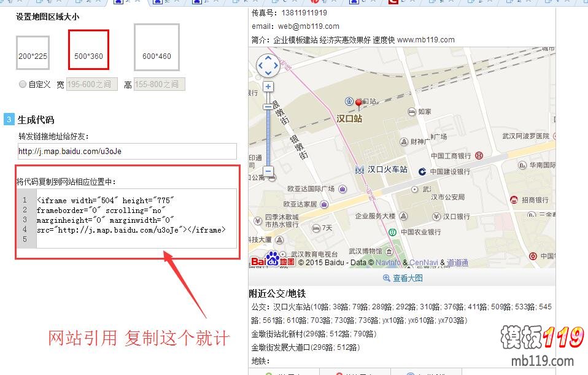Click the 武汉教育电视台 label on the map
The width and height of the screenshot is (588, 375).
point(314,254)
